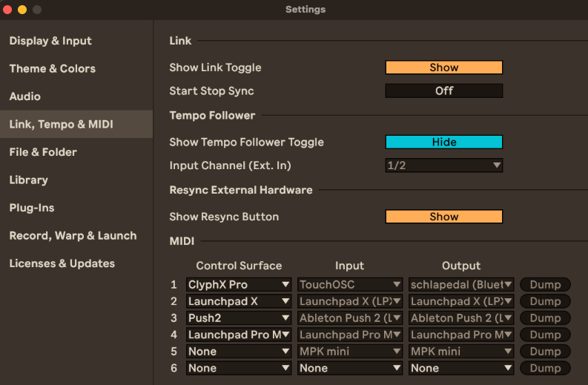This screenshot has height=385, width=588.
Task: Click Dump button for ClyphX Pro row
Action: coord(545,285)
